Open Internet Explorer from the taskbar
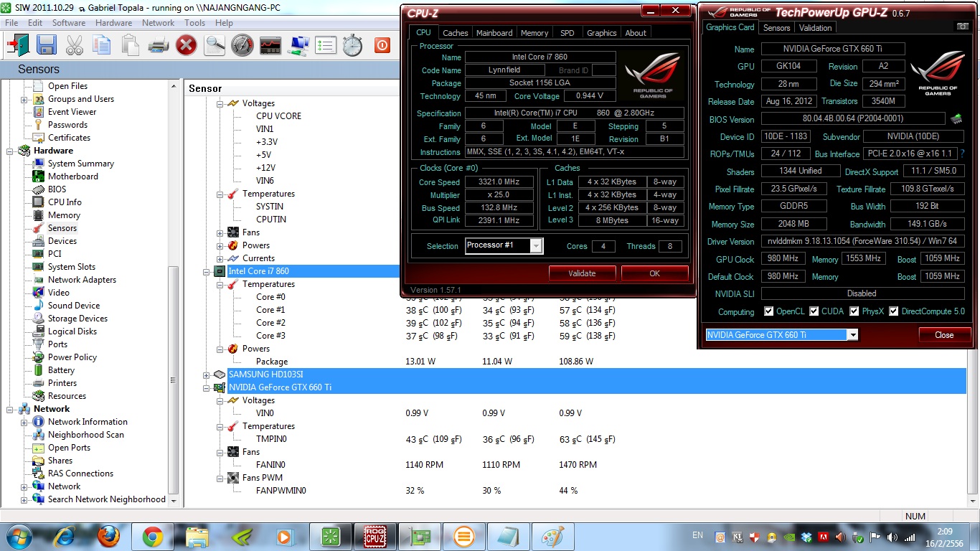Image resolution: width=980 pixels, height=551 pixels. [x=64, y=537]
